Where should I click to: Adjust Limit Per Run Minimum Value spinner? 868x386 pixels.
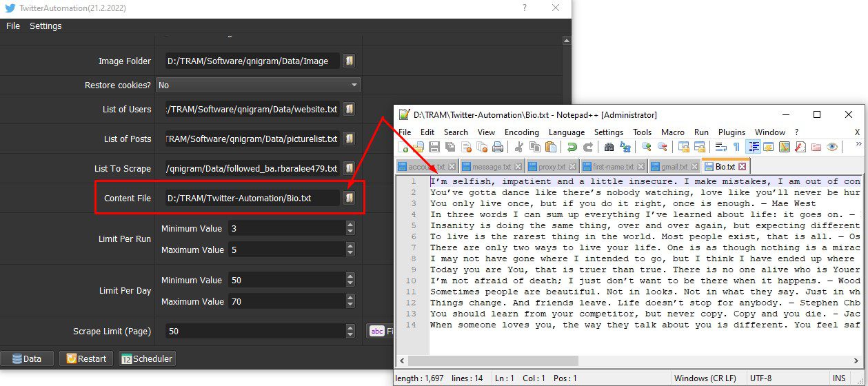click(x=350, y=227)
